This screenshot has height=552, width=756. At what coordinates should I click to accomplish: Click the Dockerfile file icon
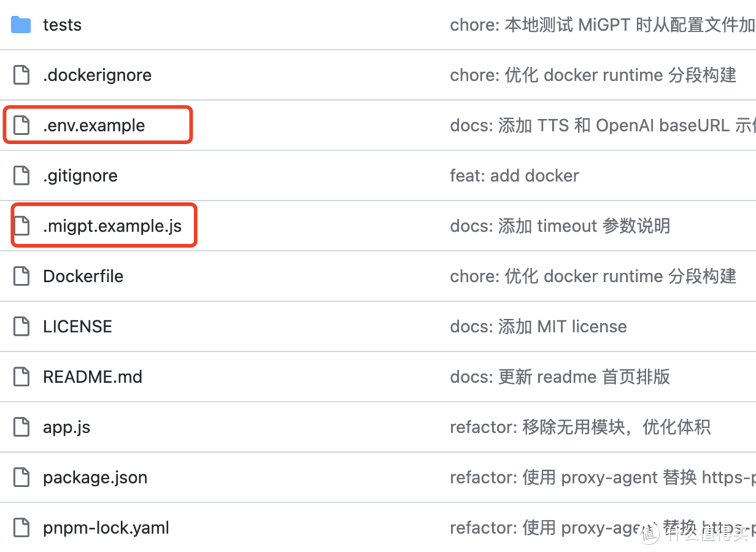point(22,276)
